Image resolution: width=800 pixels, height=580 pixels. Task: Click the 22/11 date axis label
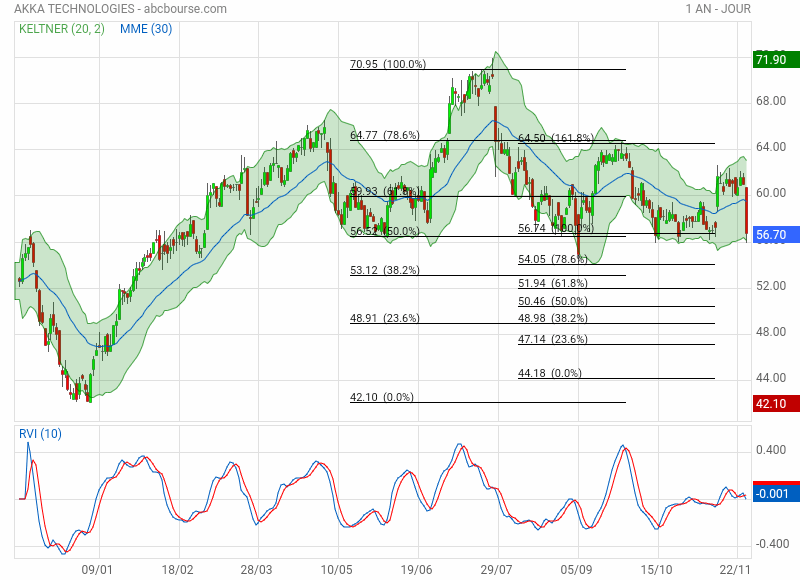coord(735,569)
